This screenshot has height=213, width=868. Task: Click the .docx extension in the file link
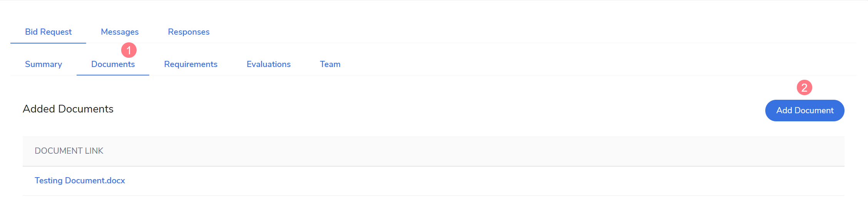(x=115, y=181)
